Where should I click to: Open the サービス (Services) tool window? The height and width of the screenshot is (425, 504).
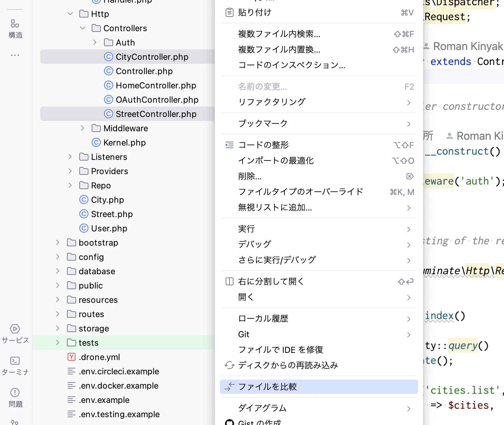click(15, 334)
